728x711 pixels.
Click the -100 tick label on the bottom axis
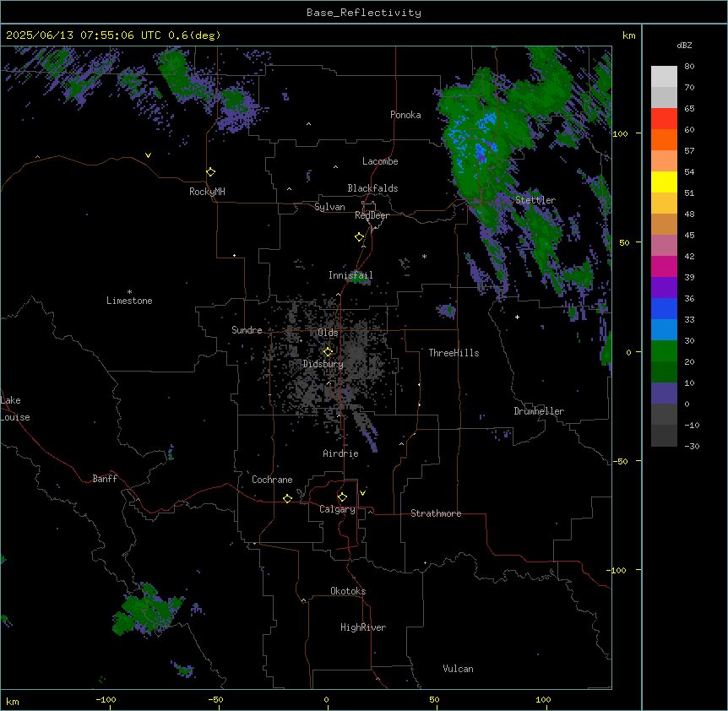pos(106,699)
